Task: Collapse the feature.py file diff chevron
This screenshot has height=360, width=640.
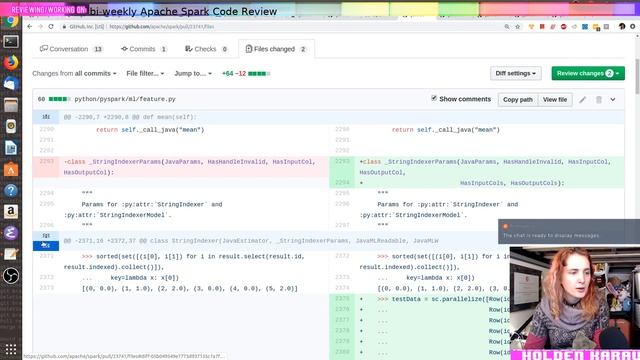Action: [x=613, y=100]
